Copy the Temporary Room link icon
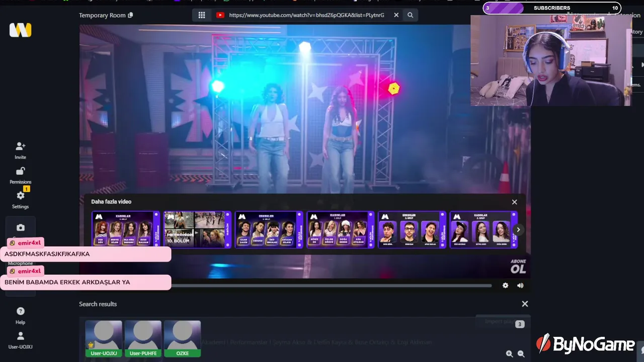 (x=131, y=15)
